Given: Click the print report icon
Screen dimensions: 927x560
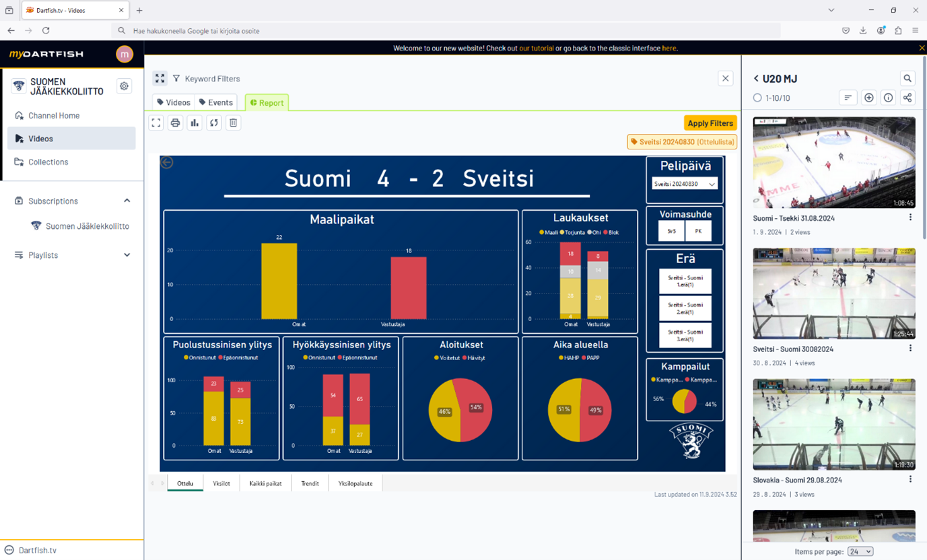Looking at the screenshot, I should (x=175, y=123).
